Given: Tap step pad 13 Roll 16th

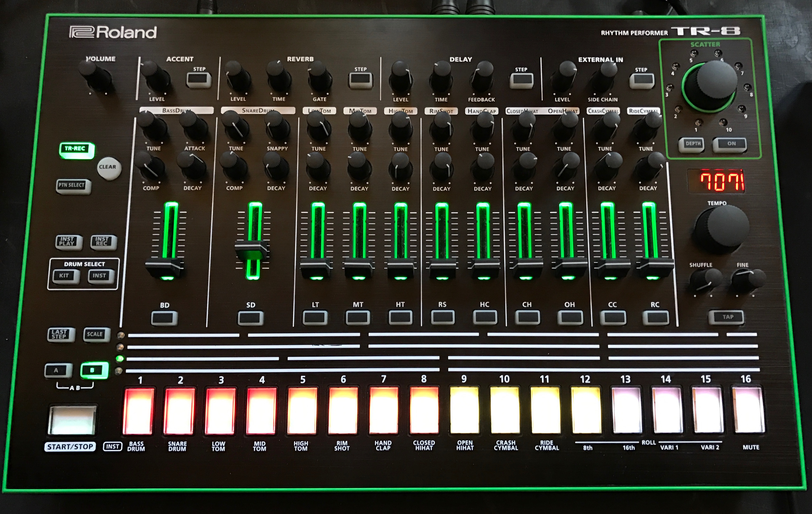Looking at the screenshot, I should (627, 411).
